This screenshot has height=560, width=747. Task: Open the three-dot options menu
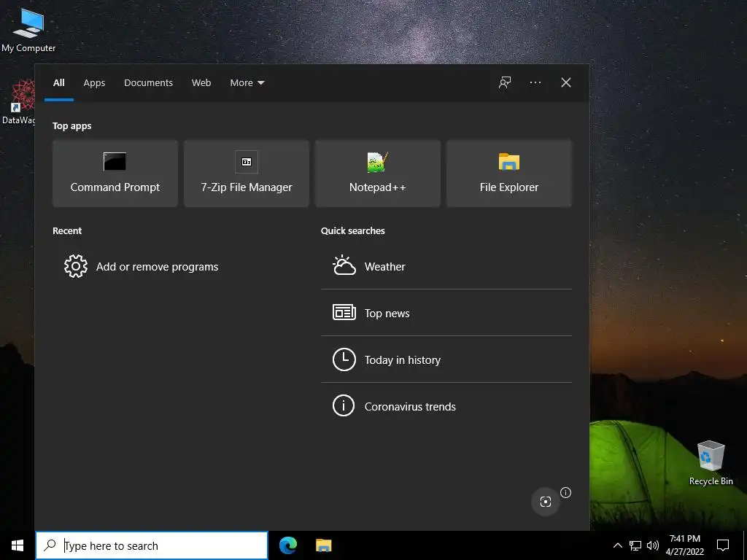pos(535,82)
